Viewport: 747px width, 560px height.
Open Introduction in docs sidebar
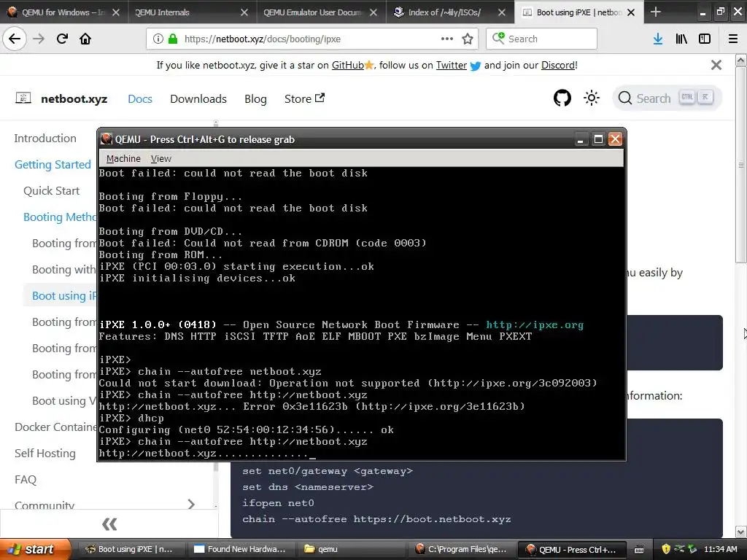point(45,138)
